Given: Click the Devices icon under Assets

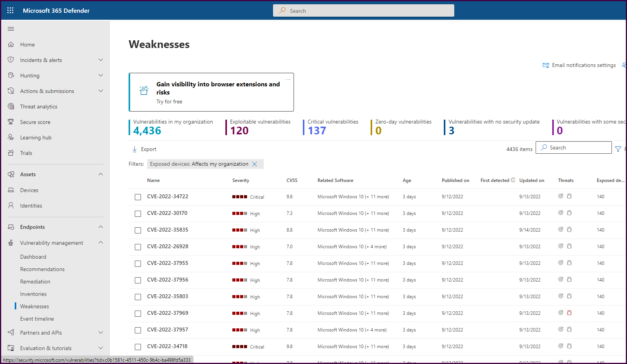Looking at the screenshot, I should pyautogui.click(x=10, y=190).
